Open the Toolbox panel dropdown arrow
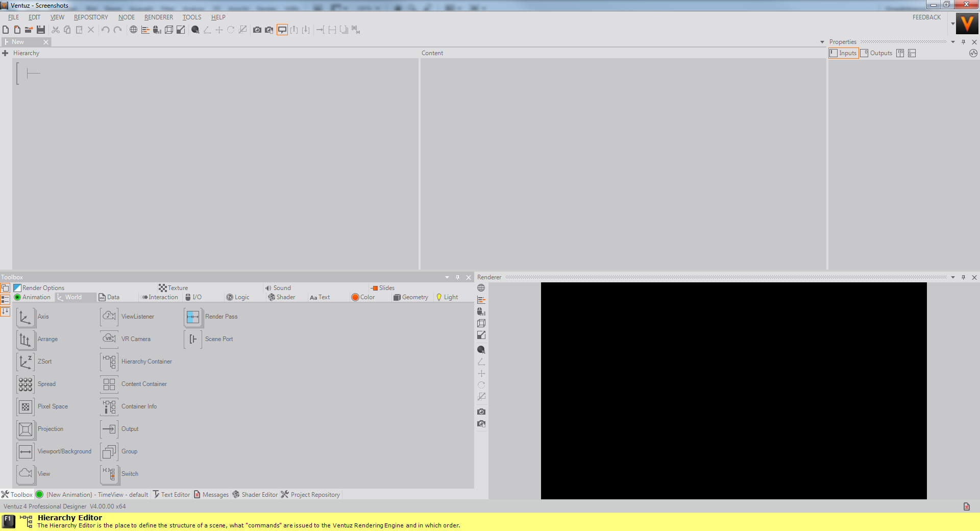This screenshot has width=980, height=531. click(x=447, y=278)
